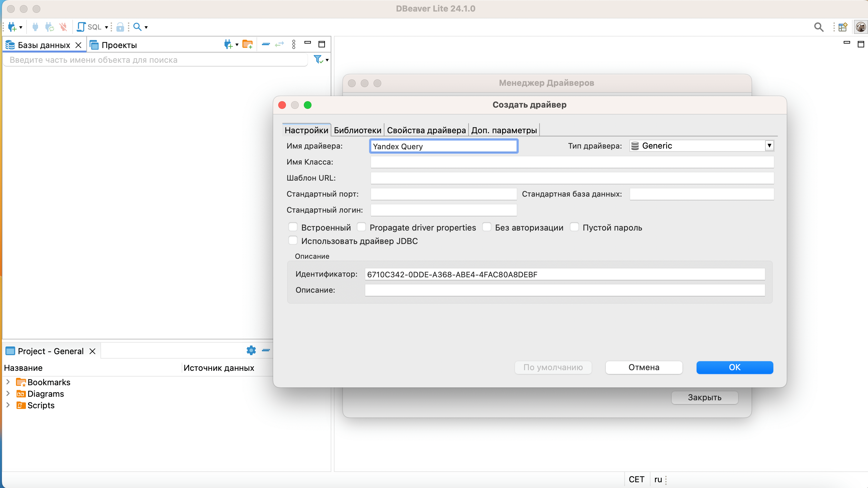Viewport: 868px width, 488px height.
Task: Open the SQL editor icon
Action: pos(82,27)
